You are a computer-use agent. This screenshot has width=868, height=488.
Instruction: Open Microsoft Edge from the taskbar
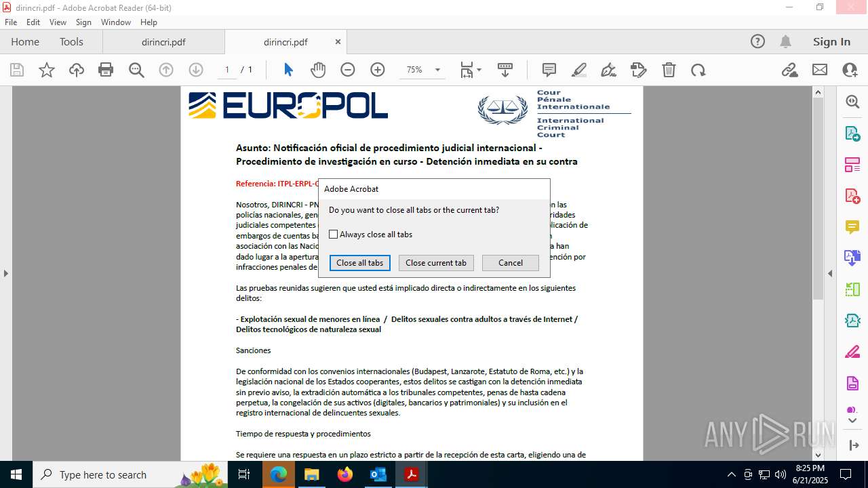tap(279, 474)
